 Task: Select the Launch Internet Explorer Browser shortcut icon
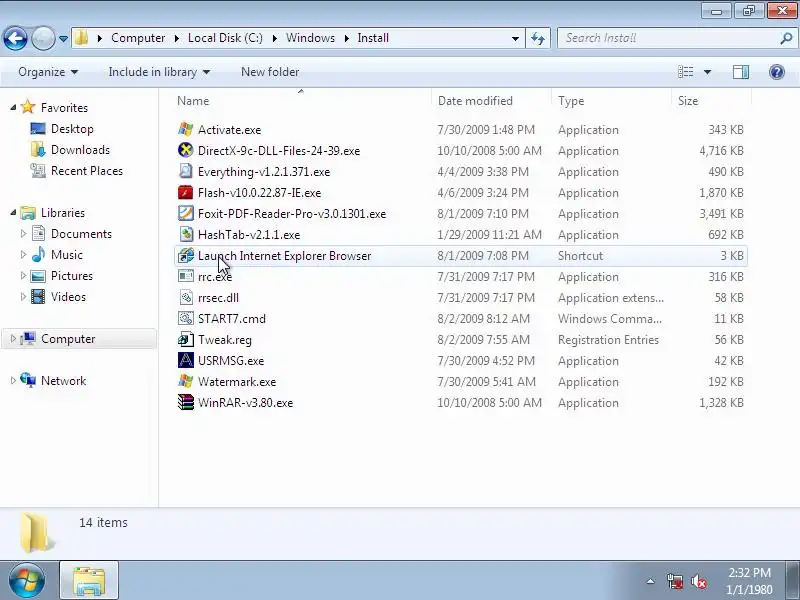[186, 255]
